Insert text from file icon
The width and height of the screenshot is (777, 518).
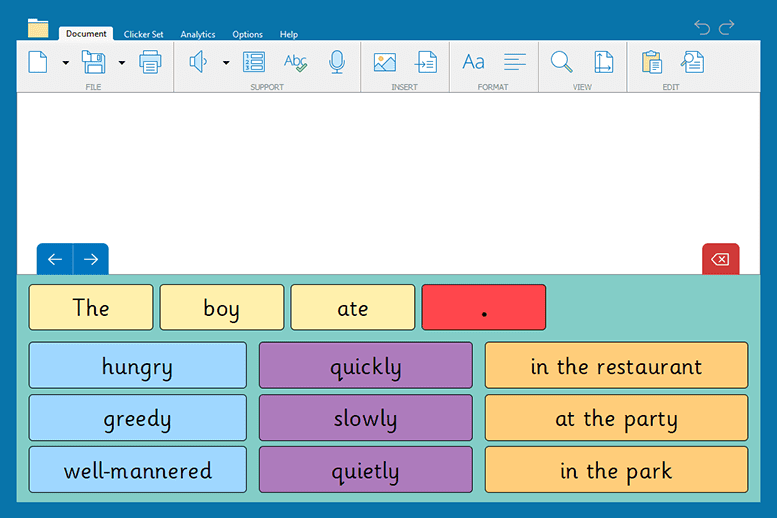[426, 62]
